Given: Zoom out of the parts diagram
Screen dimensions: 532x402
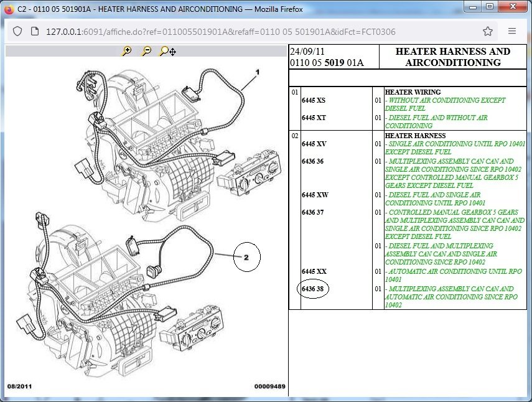Looking at the screenshot, I should (147, 51).
